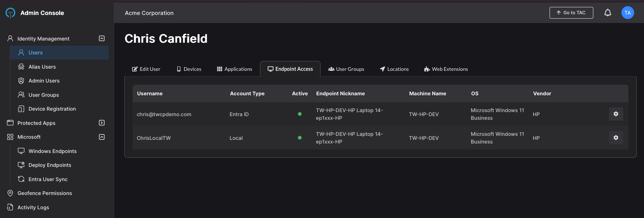
Task: Open Admin Users in the sidebar
Action: coord(44,81)
